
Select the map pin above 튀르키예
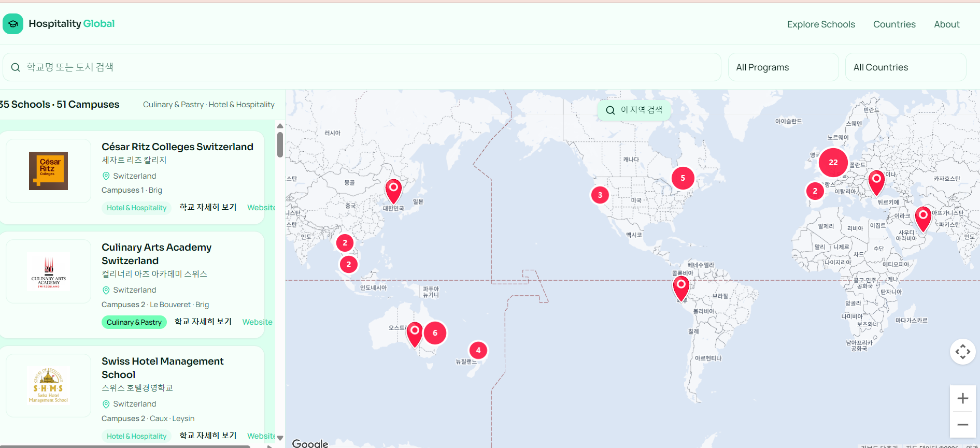tap(876, 182)
